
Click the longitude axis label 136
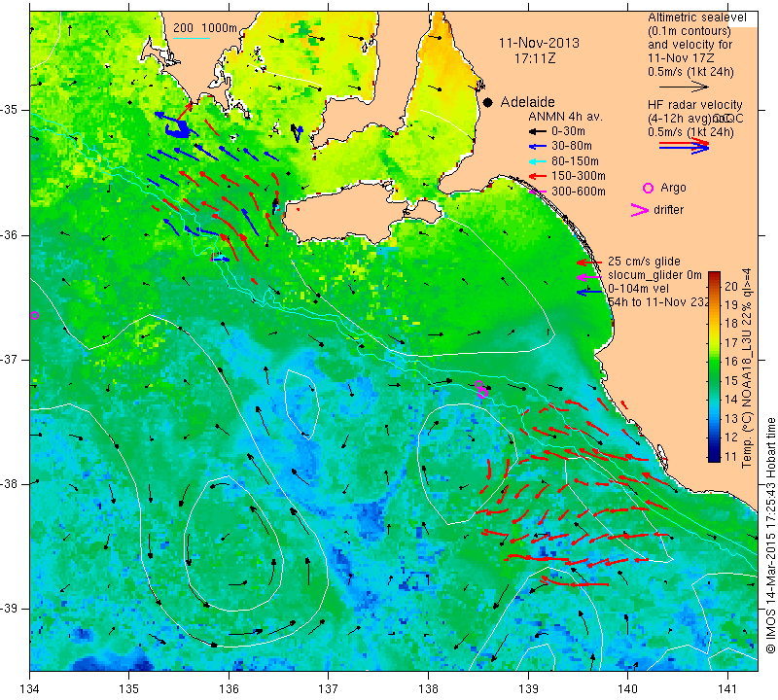point(229,688)
